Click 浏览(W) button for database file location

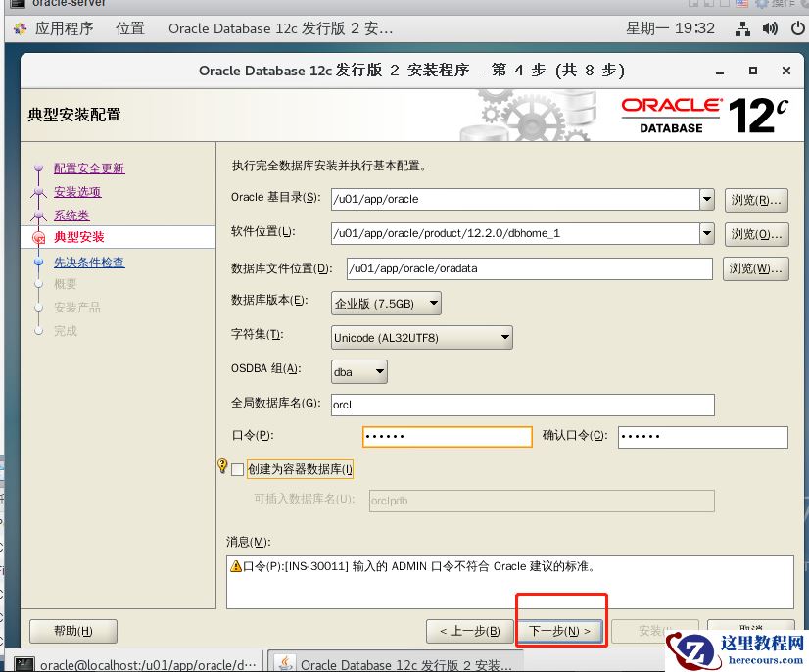(756, 269)
